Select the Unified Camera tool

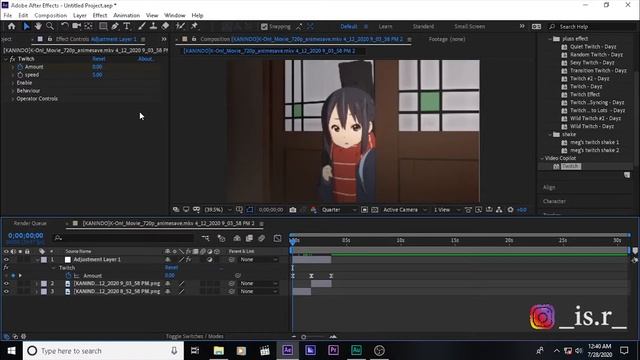(x=76, y=27)
